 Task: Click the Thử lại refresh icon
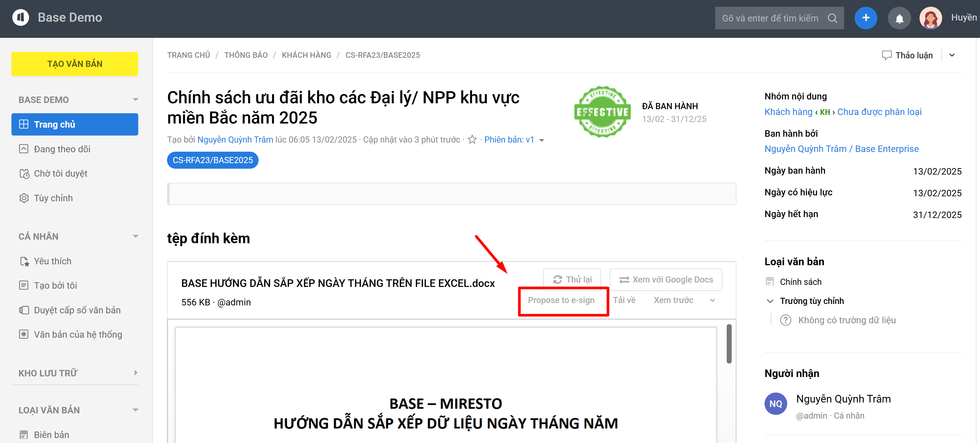tap(557, 280)
